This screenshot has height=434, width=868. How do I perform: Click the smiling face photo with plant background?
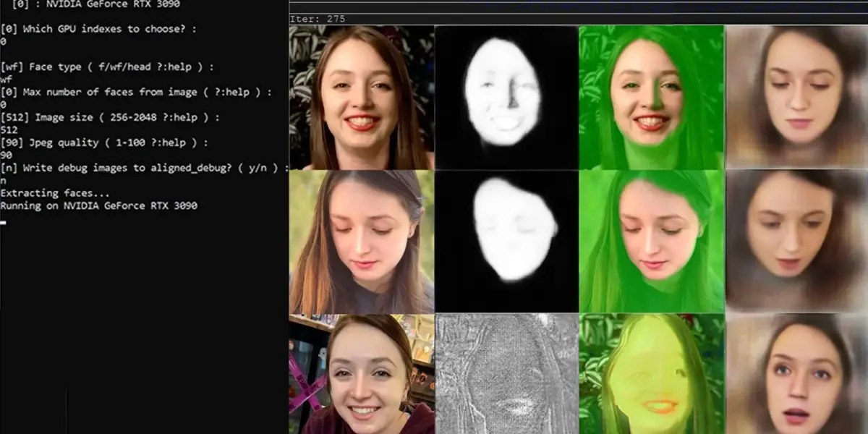362,98
